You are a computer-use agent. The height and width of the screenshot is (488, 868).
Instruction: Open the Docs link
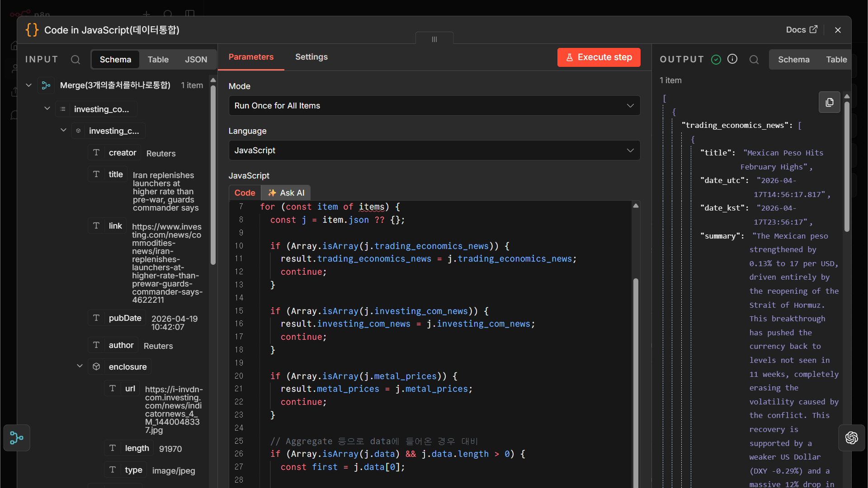[802, 30]
